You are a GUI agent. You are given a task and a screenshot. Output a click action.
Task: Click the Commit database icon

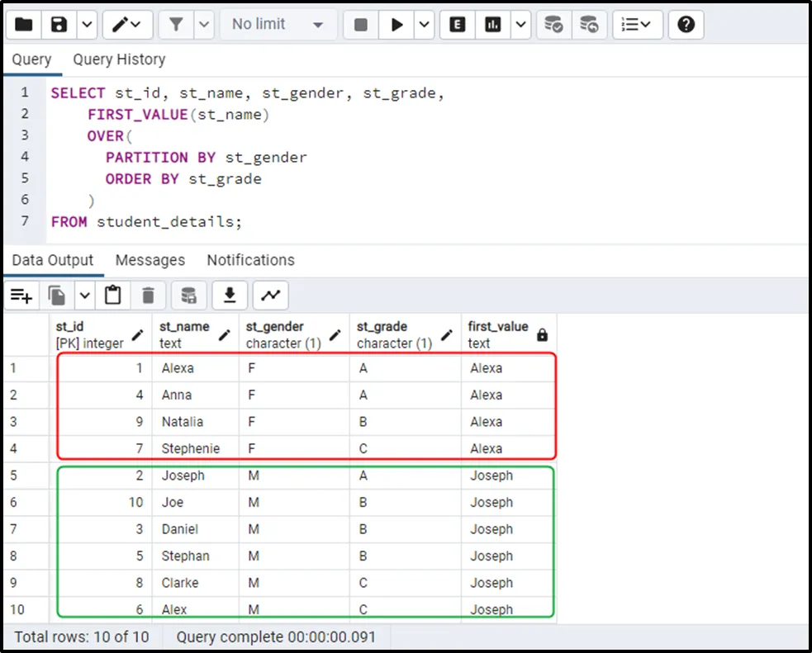coord(553,25)
